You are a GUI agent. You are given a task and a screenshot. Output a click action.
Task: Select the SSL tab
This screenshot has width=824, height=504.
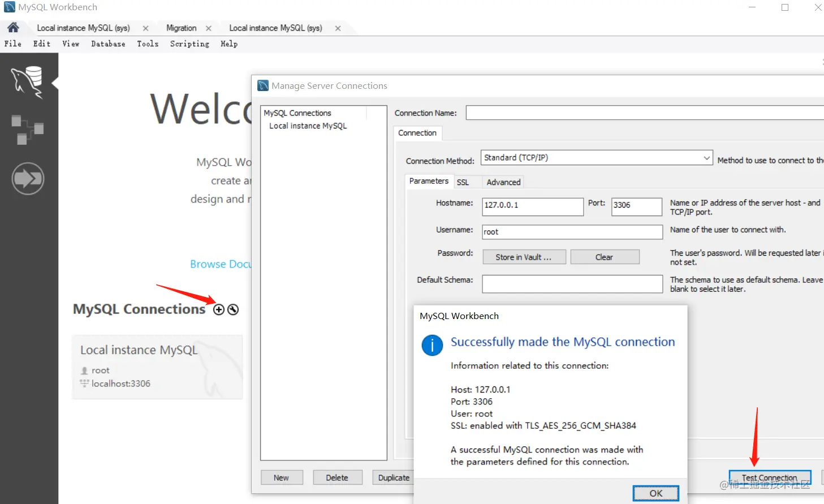pos(463,182)
